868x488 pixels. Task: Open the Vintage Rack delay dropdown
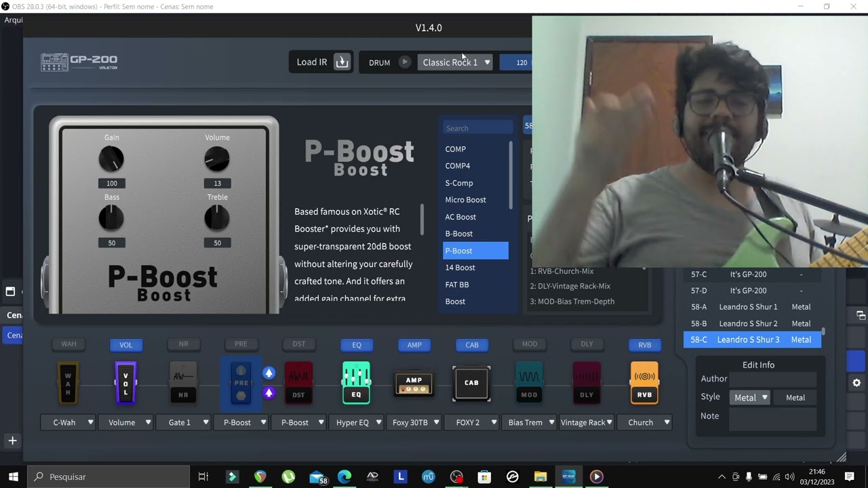tap(587, 422)
